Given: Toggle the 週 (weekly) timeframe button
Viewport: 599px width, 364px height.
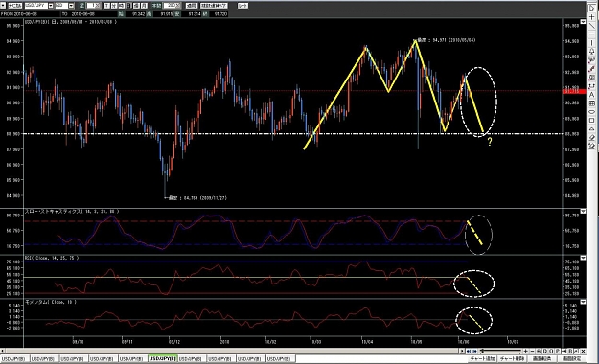Looking at the screenshot, I should click(x=136, y=6).
